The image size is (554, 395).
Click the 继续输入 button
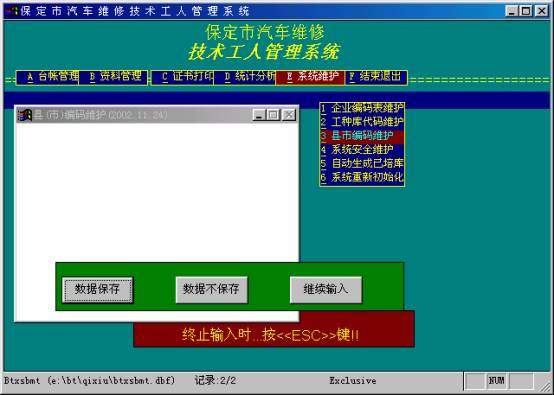pyautogui.click(x=326, y=290)
